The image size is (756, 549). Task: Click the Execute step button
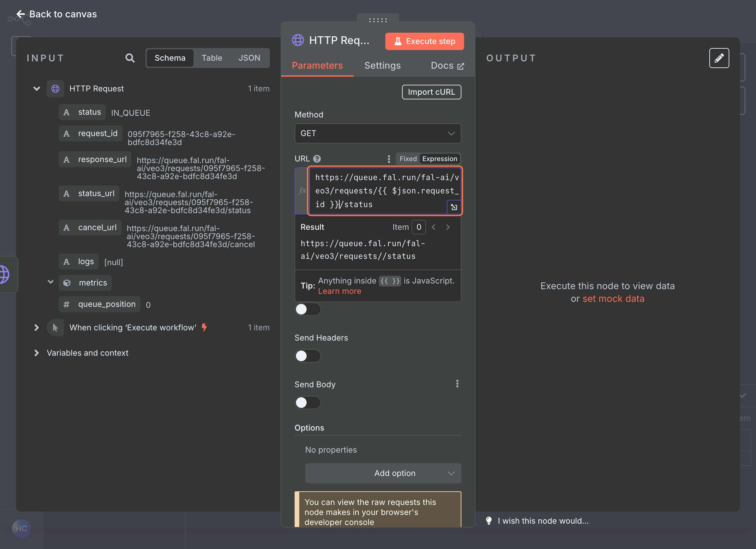click(424, 41)
